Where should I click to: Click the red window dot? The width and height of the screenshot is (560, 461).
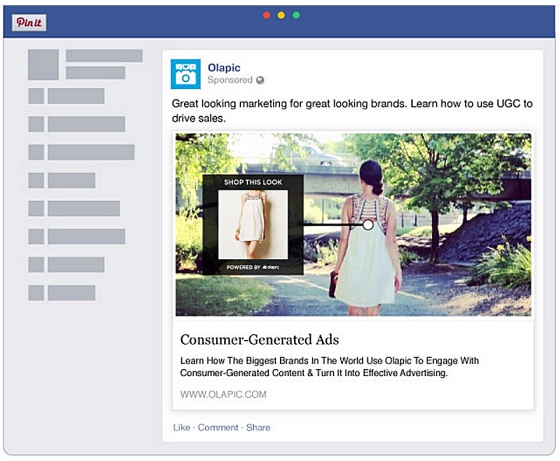click(266, 15)
